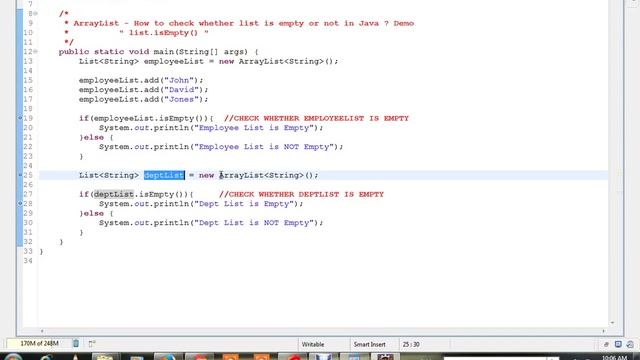Click 'deptList' in the if-statement on line 27
Screen dimensions: 640x360
(114, 194)
